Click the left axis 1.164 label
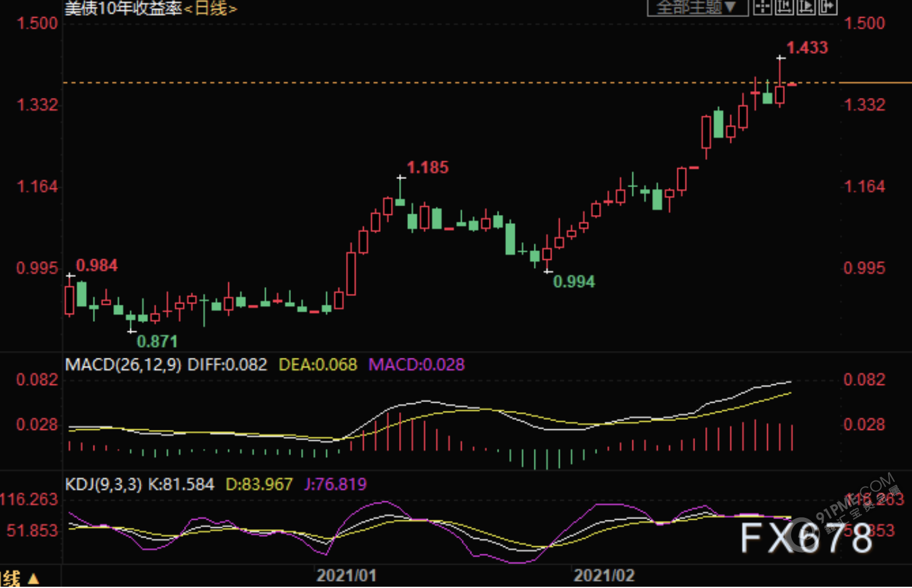This screenshot has height=588, width=912. pos(37,187)
